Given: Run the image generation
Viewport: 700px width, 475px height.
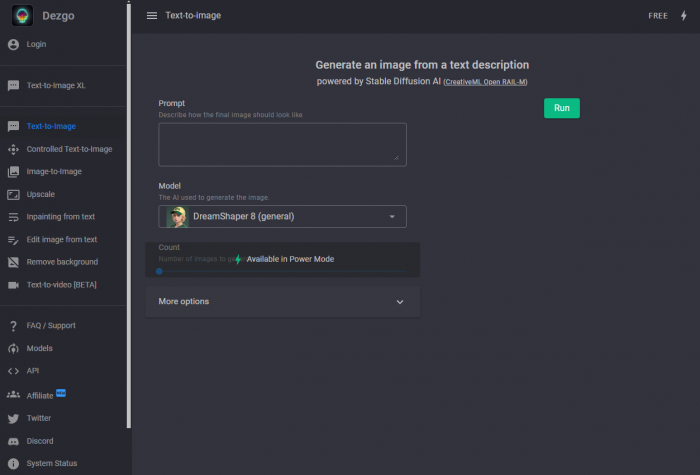Looking at the screenshot, I should 562,108.
